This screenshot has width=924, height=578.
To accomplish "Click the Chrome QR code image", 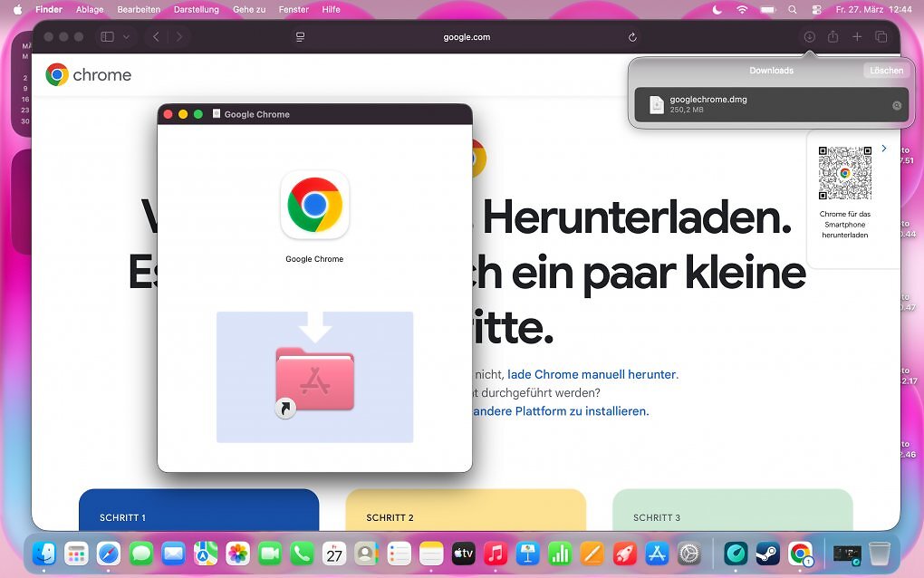I will (x=845, y=173).
